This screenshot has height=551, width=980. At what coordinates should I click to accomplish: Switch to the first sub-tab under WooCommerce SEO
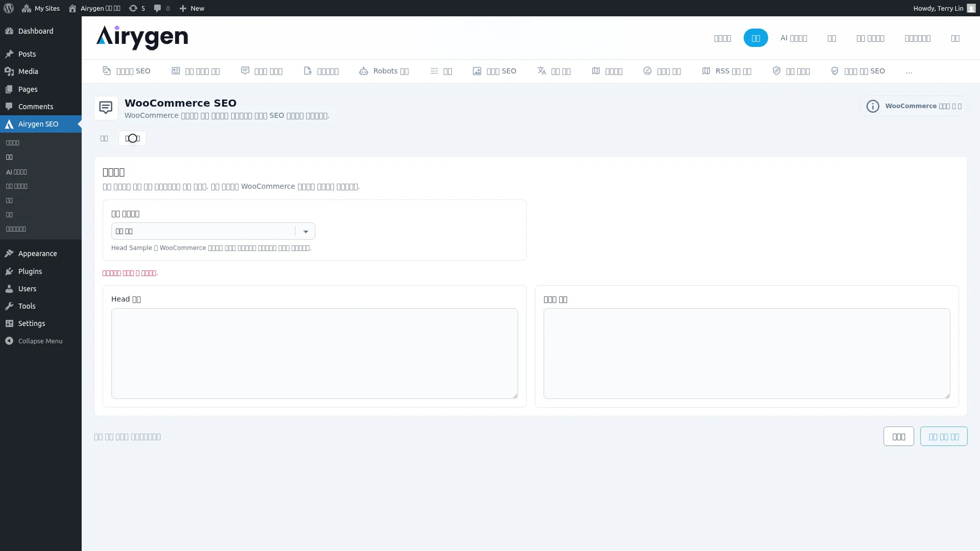click(104, 138)
